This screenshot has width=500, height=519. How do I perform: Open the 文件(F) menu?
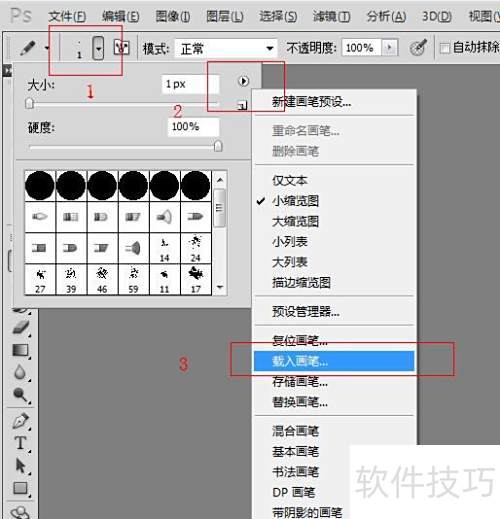[67, 16]
